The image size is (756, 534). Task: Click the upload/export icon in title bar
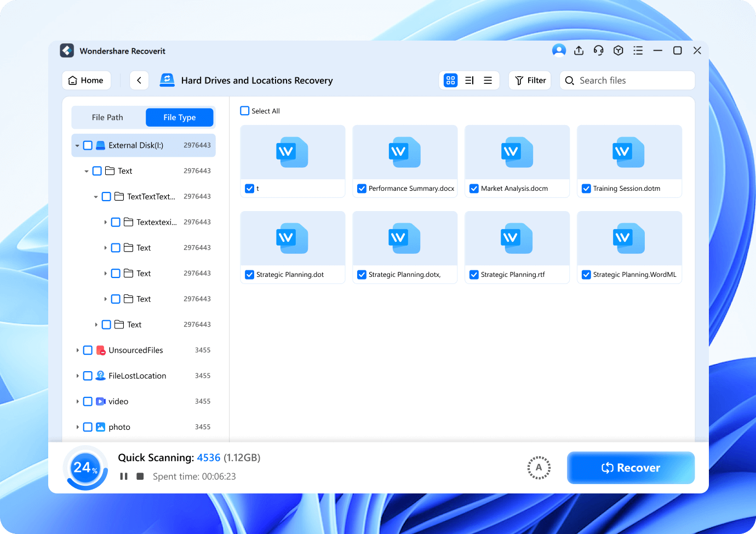[579, 50]
